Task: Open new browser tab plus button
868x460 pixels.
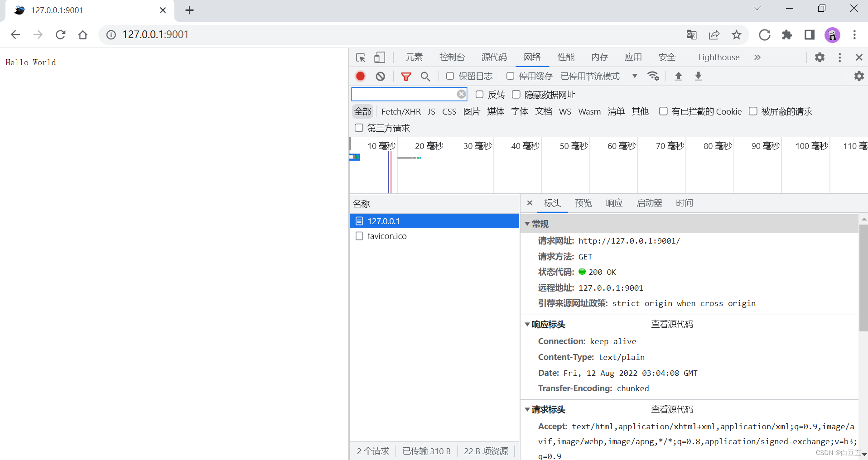Action: click(x=189, y=10)
